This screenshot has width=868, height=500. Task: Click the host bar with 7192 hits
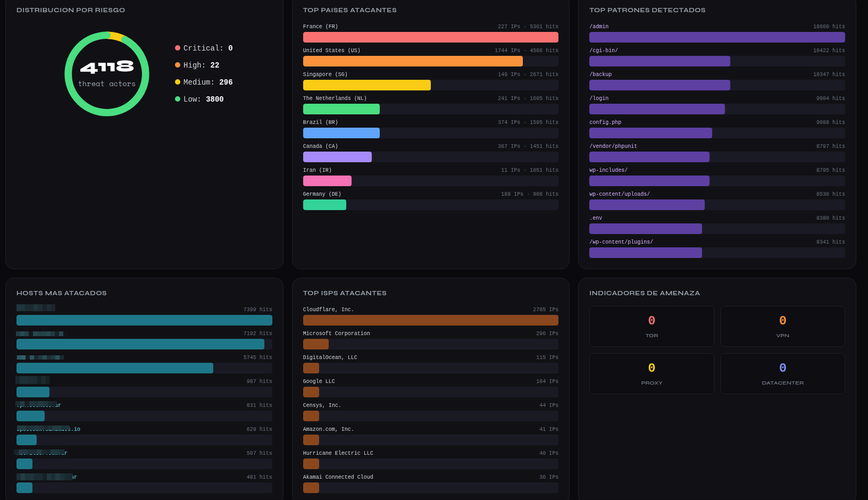click(x=140, y=344)
